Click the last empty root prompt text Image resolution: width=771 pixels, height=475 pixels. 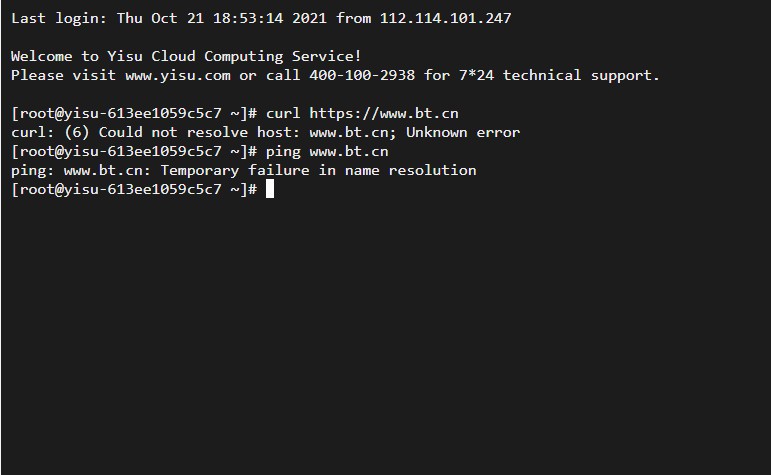[134, 189]
